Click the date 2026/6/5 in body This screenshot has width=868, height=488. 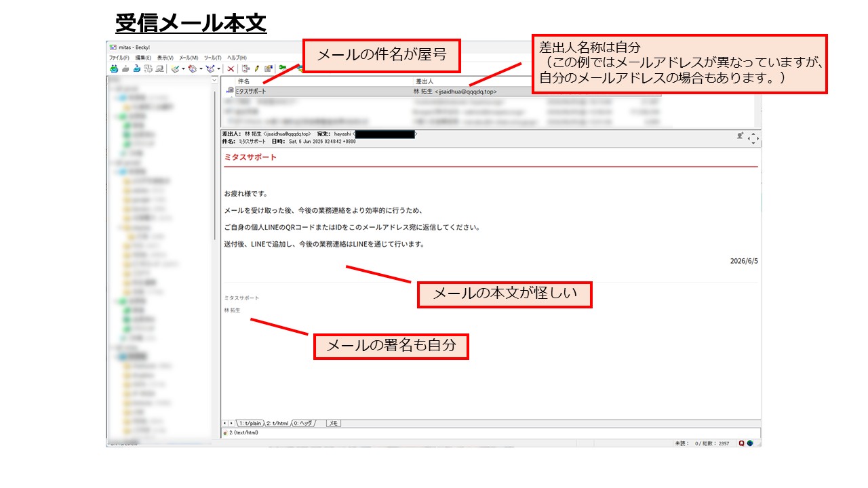tap(744, 261)
